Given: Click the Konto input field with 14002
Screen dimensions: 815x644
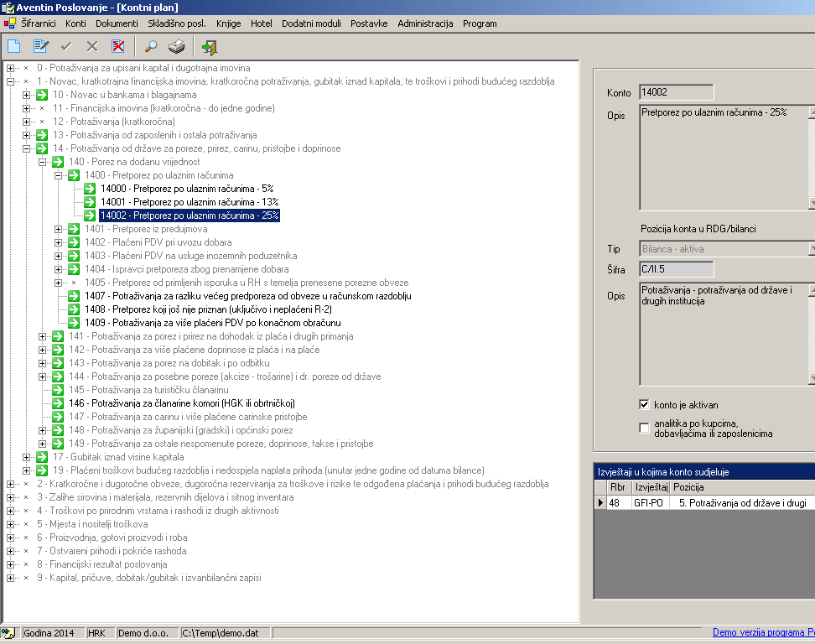Looking at the screenshot, I should point(676,92).
